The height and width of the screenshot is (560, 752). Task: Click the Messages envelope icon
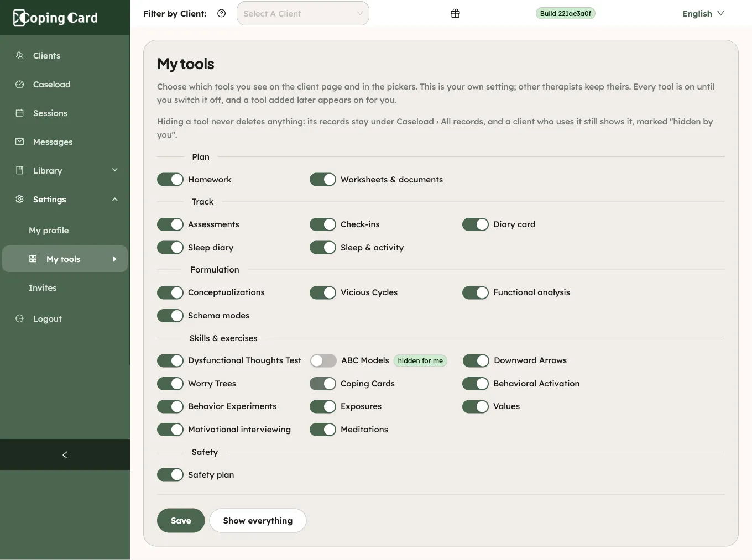[20, 142]
